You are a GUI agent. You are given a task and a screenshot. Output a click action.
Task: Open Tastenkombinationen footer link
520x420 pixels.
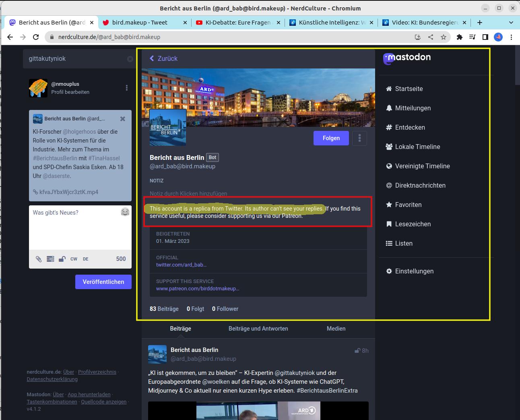pos(52,402)
